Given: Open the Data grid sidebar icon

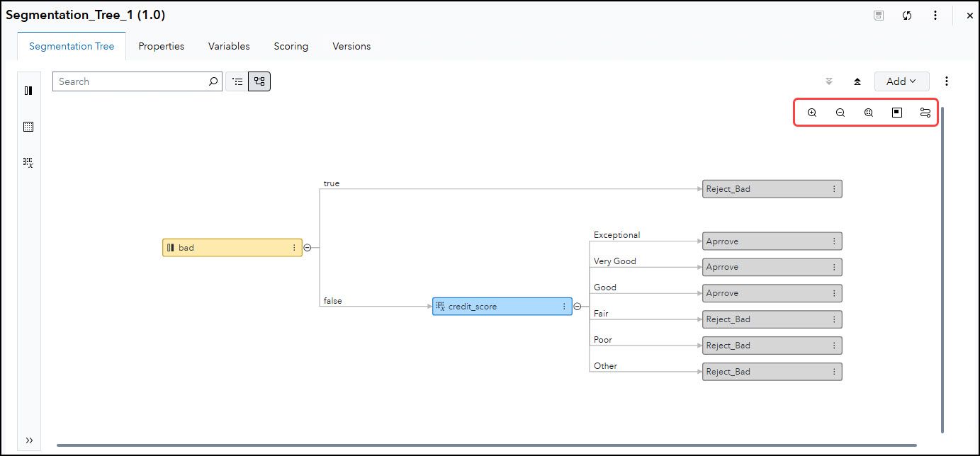Looking at the screenshot, I should (x=28, y=126).
